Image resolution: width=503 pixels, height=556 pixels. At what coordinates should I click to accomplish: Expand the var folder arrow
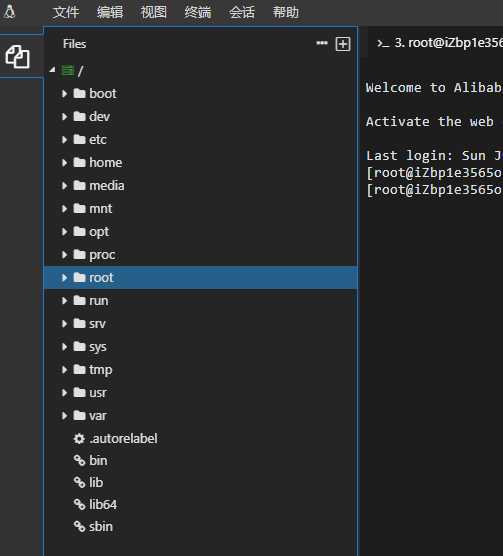(65, 416)
